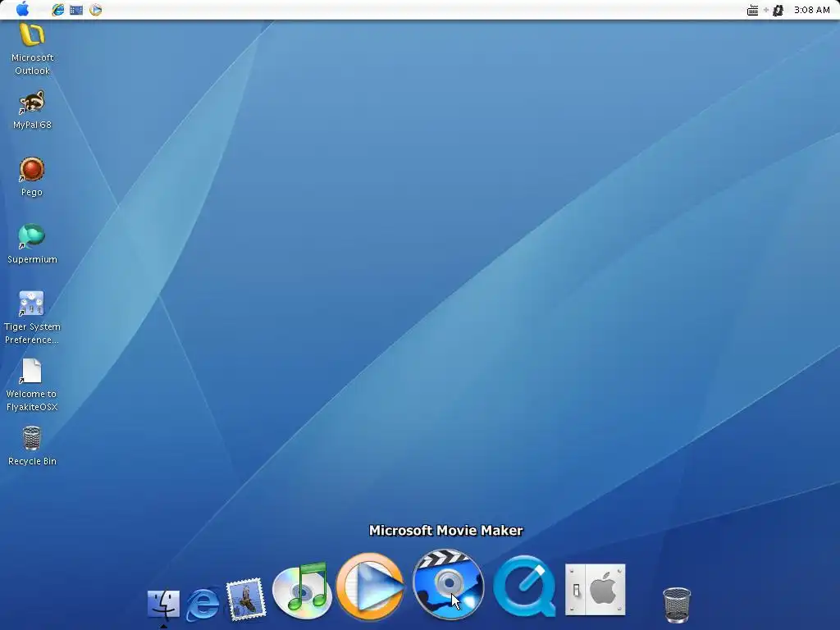Open the keyboard icon in the tray
Screen dimensions: 840x630
[752, 10]
